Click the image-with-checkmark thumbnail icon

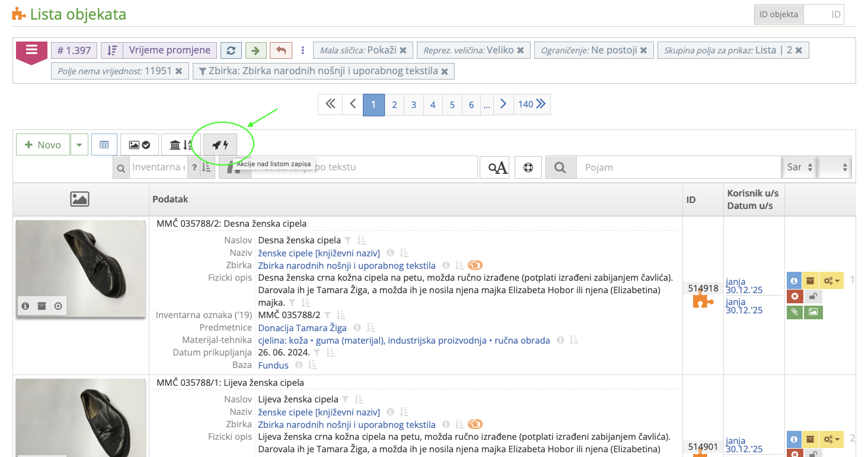click(x=139, y=144)
